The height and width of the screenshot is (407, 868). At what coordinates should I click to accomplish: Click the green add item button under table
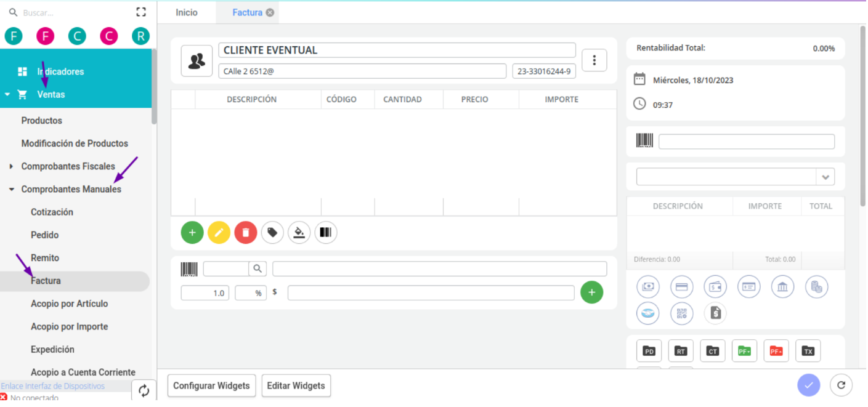[x=192, y=233]
